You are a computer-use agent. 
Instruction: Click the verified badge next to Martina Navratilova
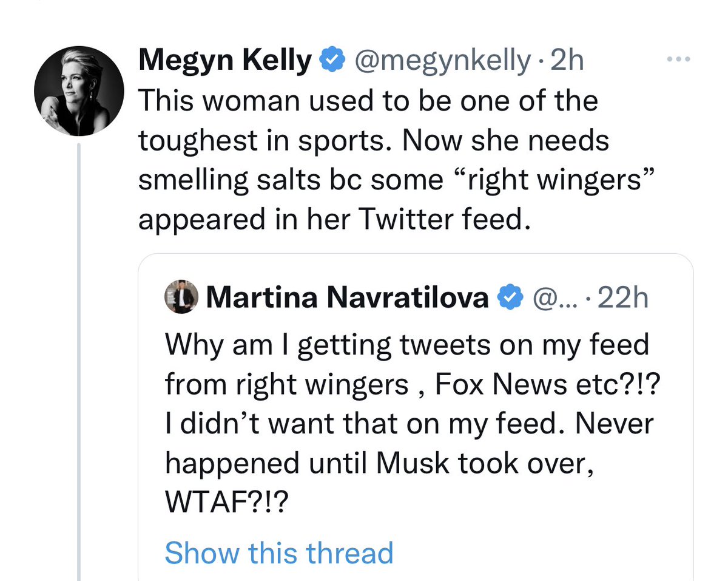tap(511, 298)
